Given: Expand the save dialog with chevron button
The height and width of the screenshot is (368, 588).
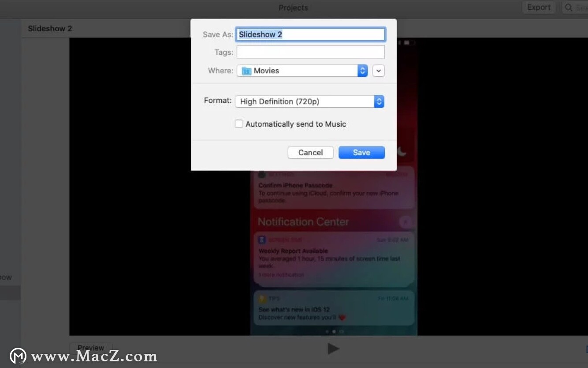Looking at the screenshot, I should (378, 71).
